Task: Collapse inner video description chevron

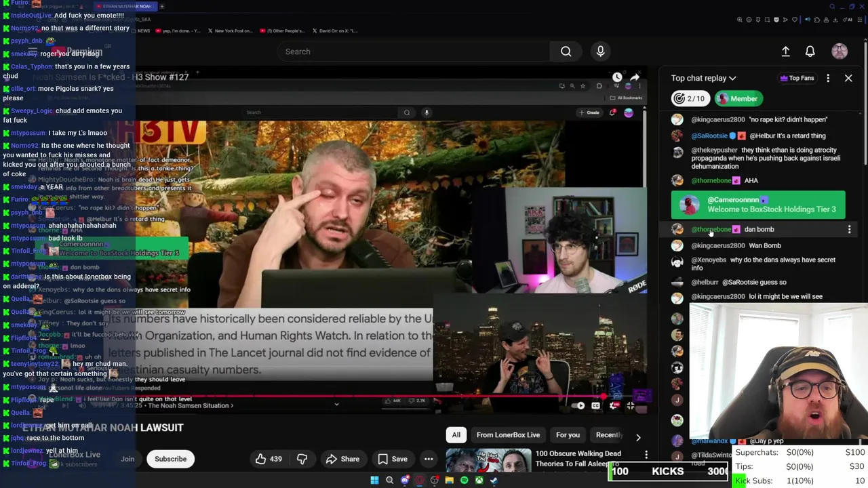Action: 336,405
